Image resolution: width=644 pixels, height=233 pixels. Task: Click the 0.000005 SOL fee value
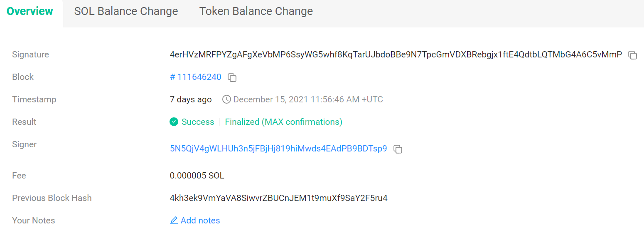[x=197, y=176]
